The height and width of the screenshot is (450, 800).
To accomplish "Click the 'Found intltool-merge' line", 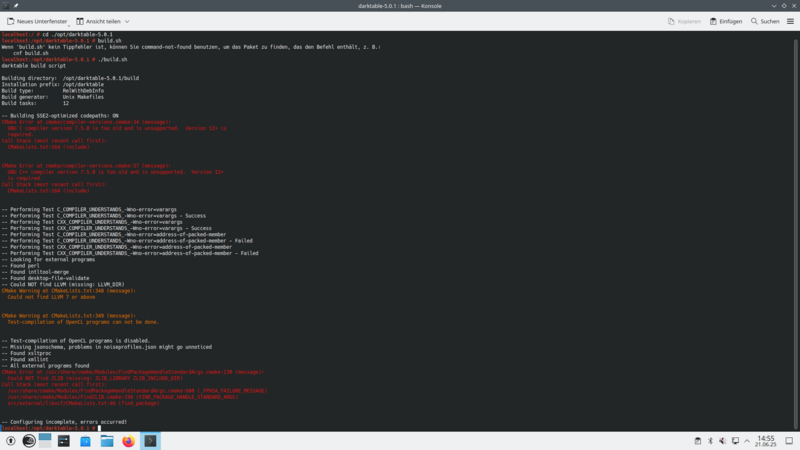I will point(35,272).
